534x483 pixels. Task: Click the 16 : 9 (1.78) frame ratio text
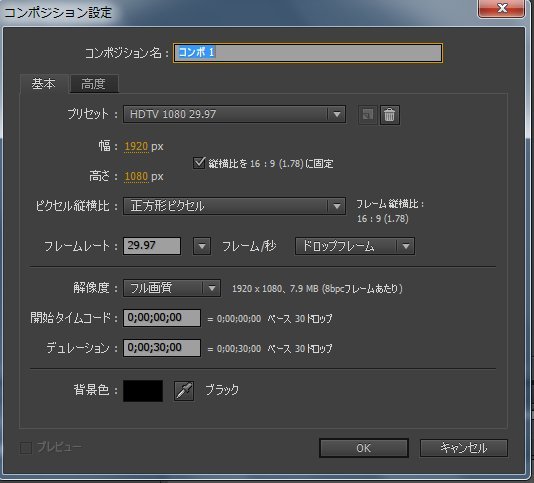(382, 219)
